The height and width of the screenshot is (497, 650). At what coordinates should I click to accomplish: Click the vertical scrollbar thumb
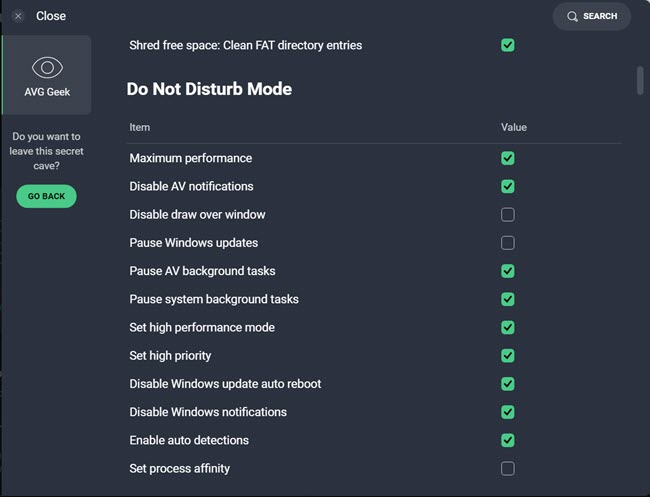[x=640, y=80]
